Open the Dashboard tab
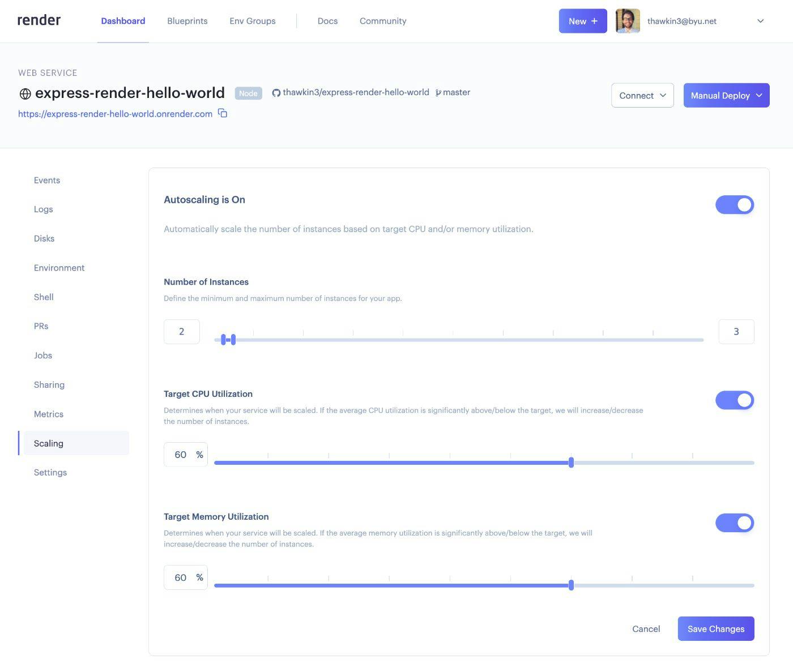Screen dimensions: 793x672 tap(123, 21)
